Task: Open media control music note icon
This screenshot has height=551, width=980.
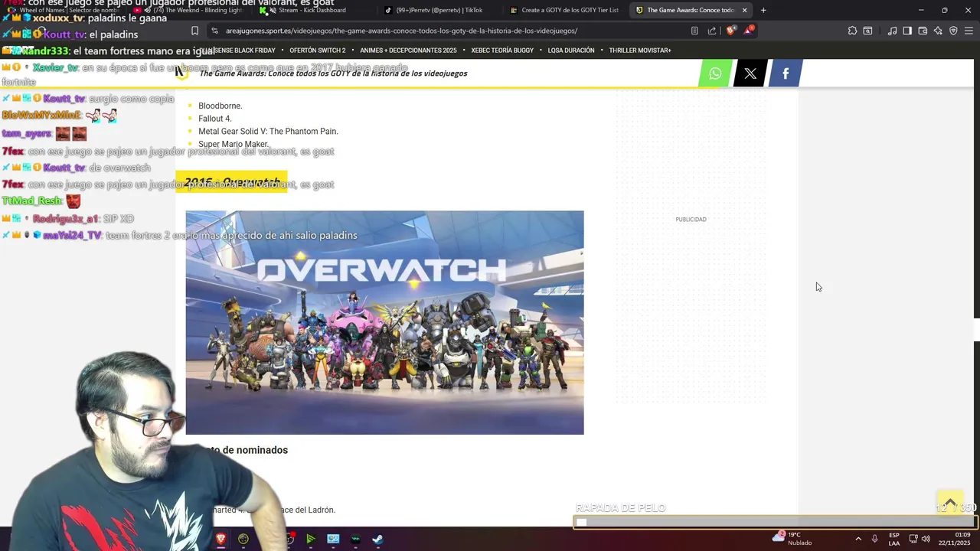Action: tap(892, 31)
